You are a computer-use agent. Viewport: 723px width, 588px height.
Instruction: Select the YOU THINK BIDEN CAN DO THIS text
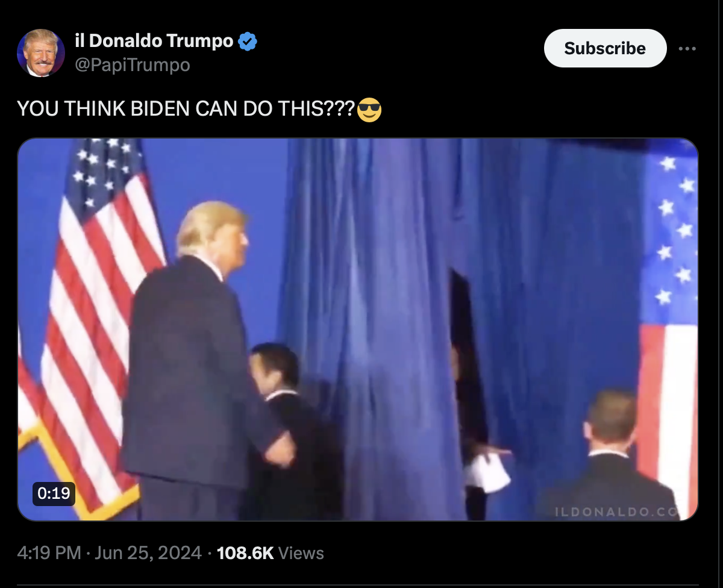point(187,109)
